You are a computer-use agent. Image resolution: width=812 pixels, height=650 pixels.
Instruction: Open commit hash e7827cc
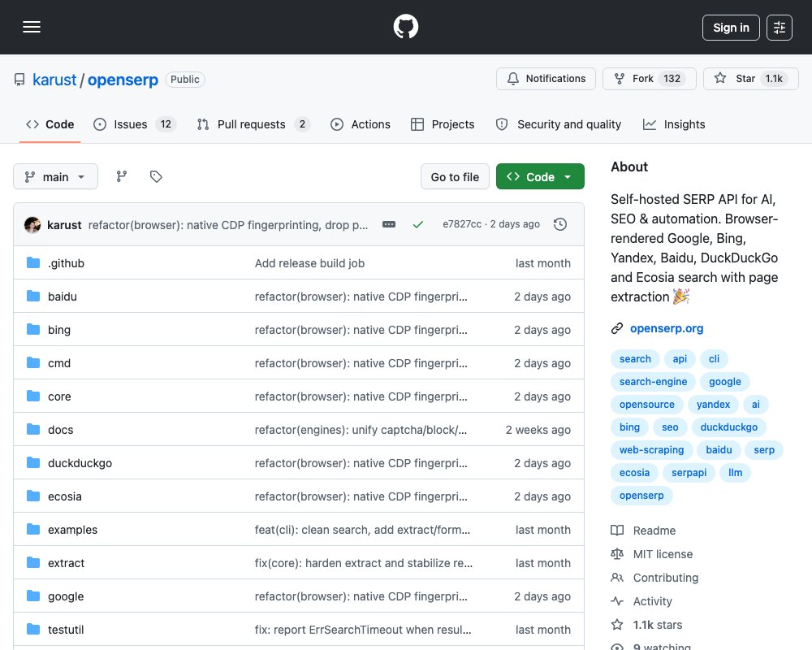point(462,224)
